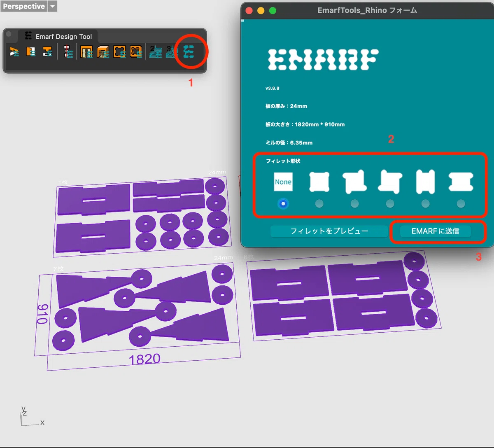Click the orange T-shaped joint tool icon
Viewport: 494px width, 448px height.
(x=47, y=52)
